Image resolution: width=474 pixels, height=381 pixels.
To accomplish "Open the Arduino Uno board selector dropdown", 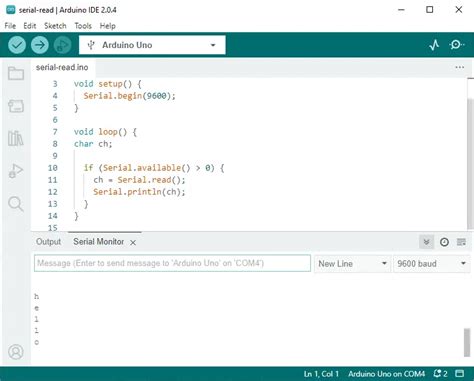I will pos(152,45).
